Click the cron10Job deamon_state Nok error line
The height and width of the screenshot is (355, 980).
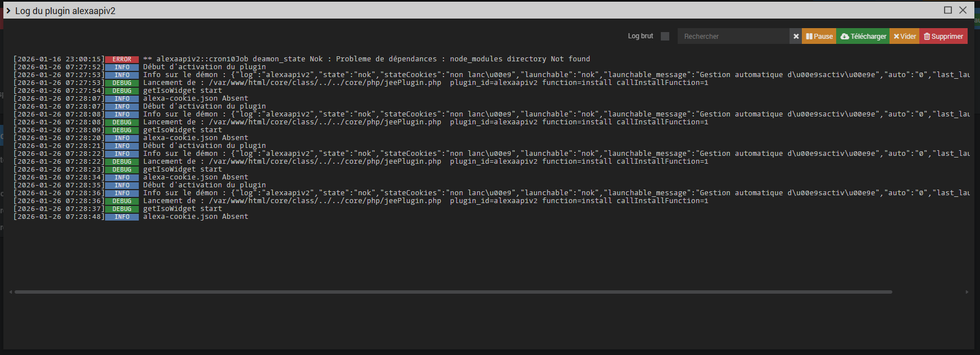pyautogui.click(x=366, y=59)
